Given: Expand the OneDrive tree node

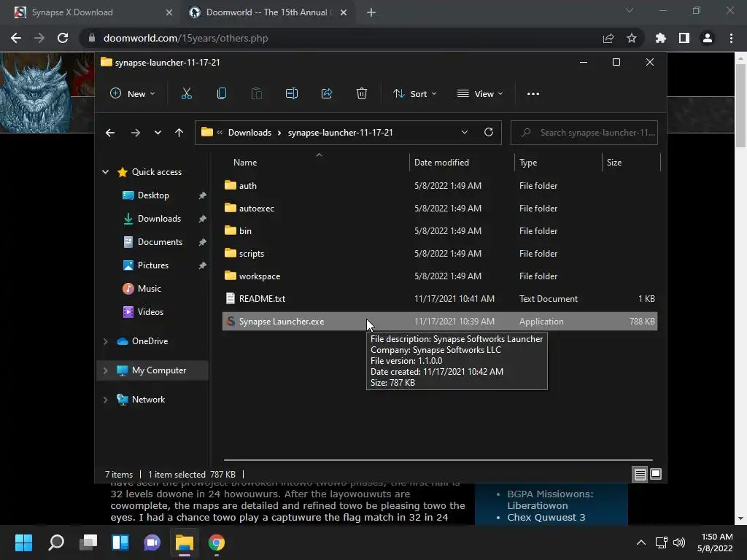Looking at the screenshot, I should [x=105, y=341].
